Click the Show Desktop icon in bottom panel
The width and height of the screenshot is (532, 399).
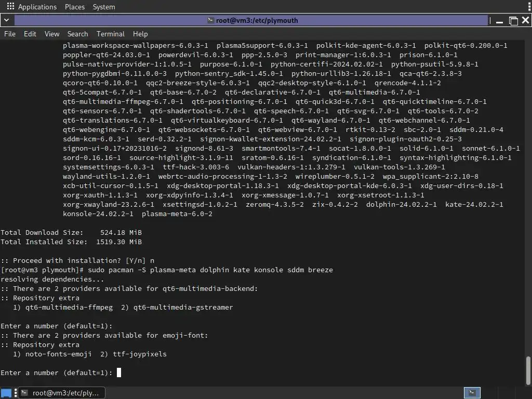[6, 393]
